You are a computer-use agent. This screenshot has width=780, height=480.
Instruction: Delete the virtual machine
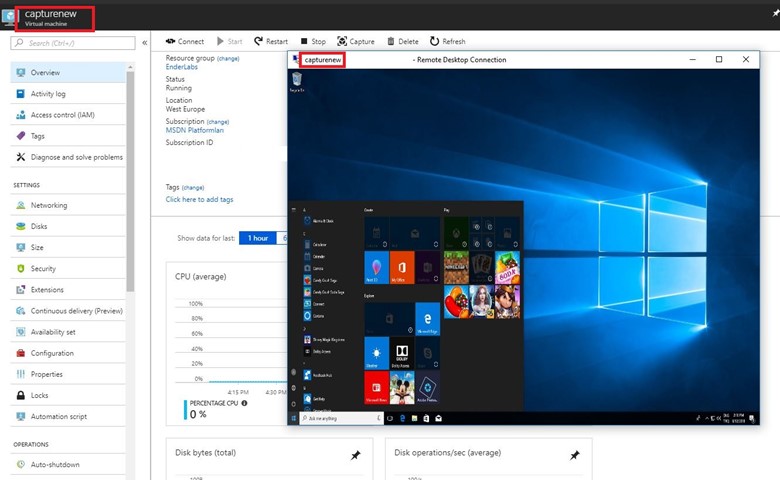tap(402, 42)
